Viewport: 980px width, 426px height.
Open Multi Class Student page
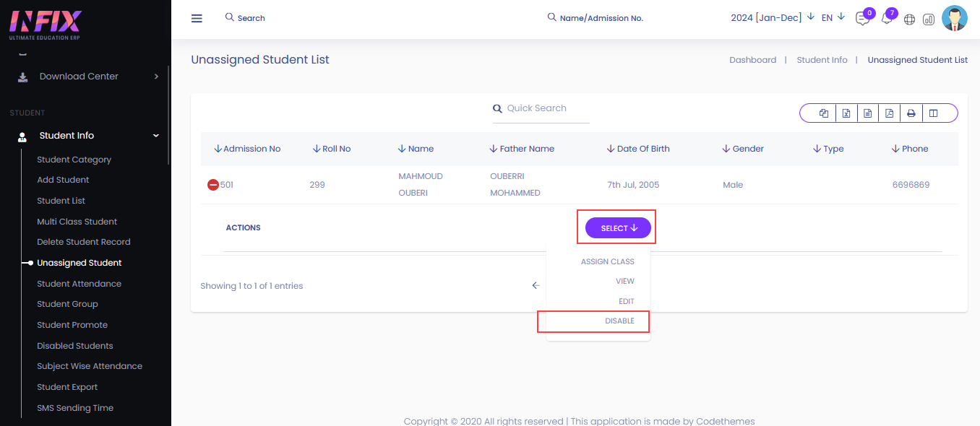click(x=77, y=222)
